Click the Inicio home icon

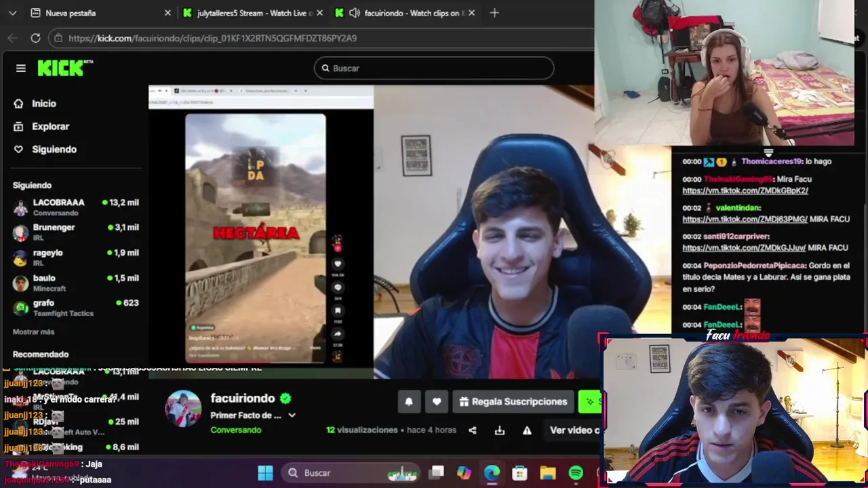(x=18, y=104)
